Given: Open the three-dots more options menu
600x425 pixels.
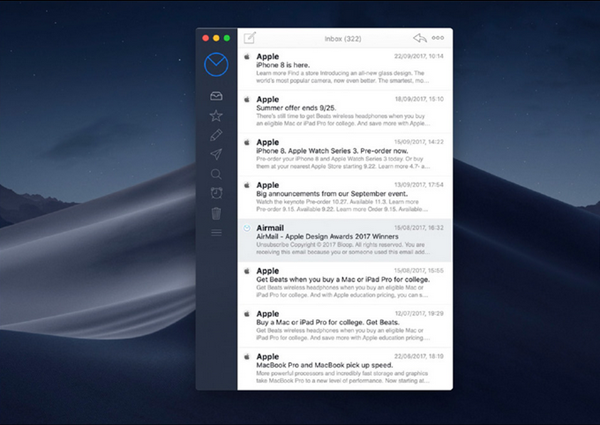Looking at the screenshot, I should (438, 38).
